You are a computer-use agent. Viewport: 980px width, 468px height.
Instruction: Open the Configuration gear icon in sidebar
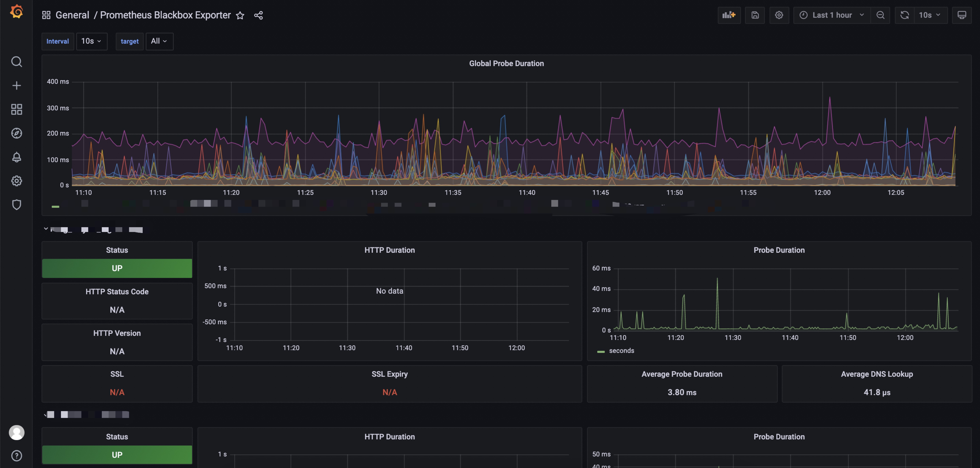16,181
